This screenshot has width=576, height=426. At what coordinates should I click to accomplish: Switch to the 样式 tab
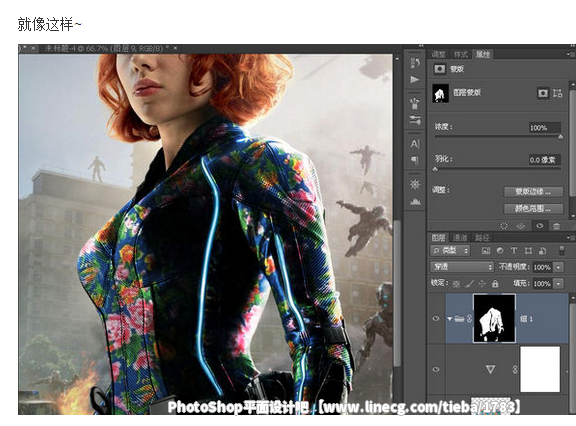click(x=461, y=54)
